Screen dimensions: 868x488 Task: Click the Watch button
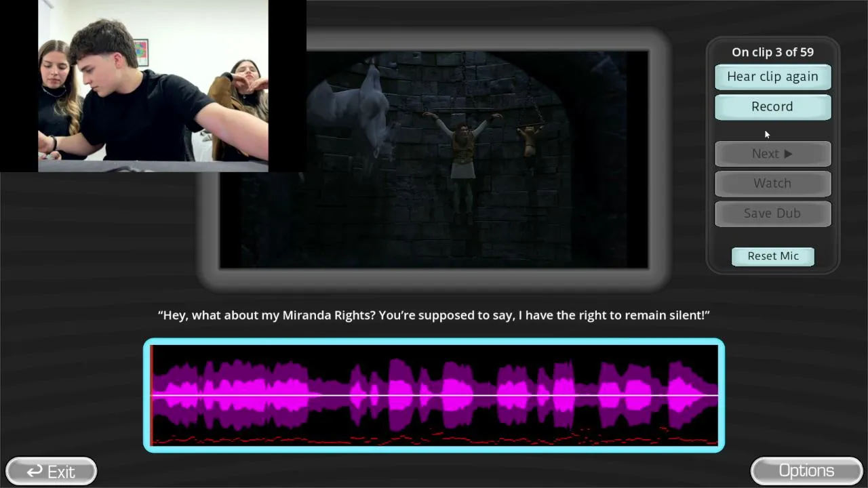point(772,183)
